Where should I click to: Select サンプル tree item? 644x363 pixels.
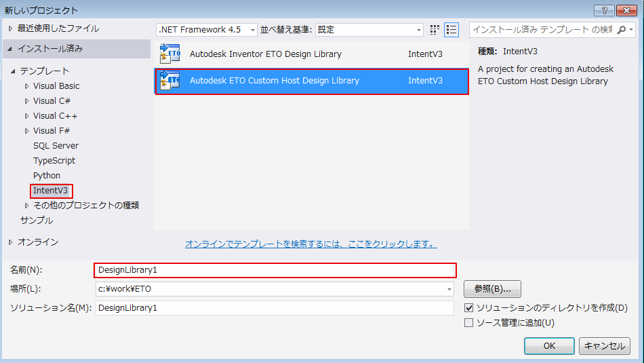[37, 220]
